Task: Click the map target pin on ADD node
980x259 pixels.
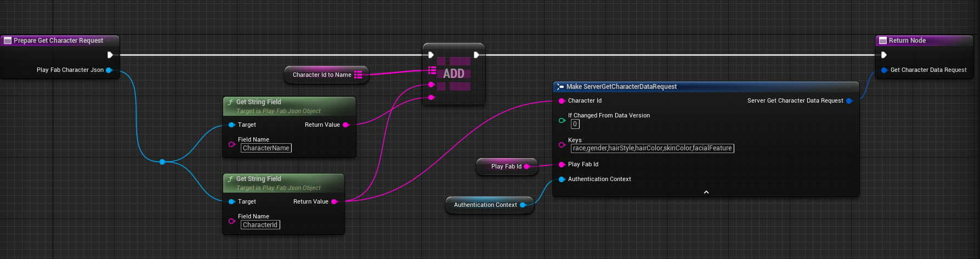Action: coord(432,70)
